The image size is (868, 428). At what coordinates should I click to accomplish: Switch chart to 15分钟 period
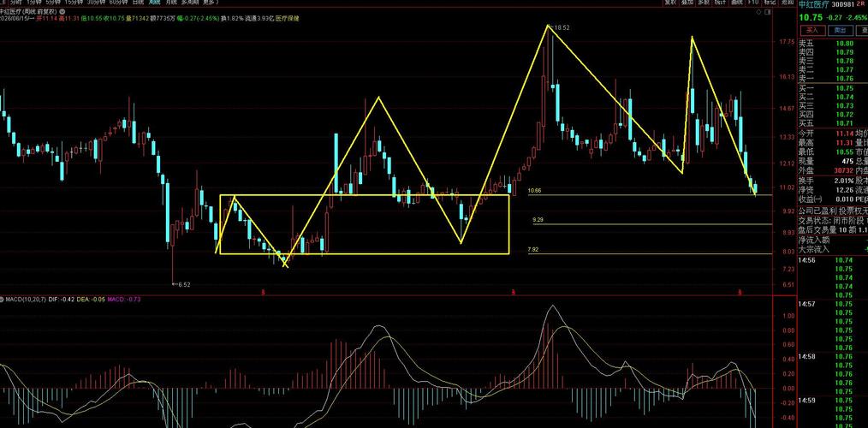pos(74,3)
